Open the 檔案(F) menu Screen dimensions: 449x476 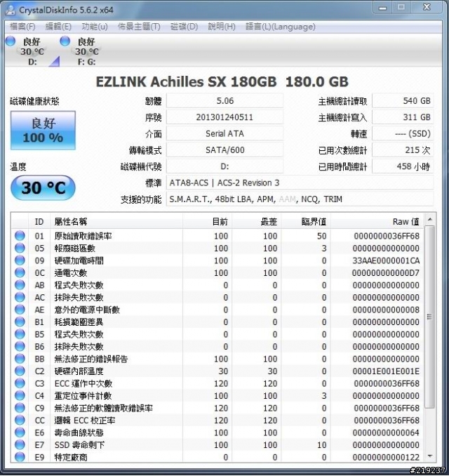[22, 27]
